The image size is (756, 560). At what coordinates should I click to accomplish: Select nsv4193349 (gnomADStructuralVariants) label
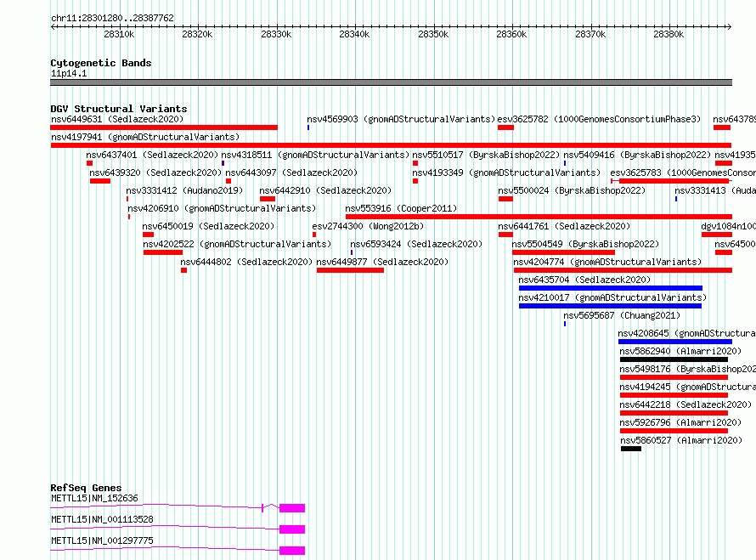506,173
